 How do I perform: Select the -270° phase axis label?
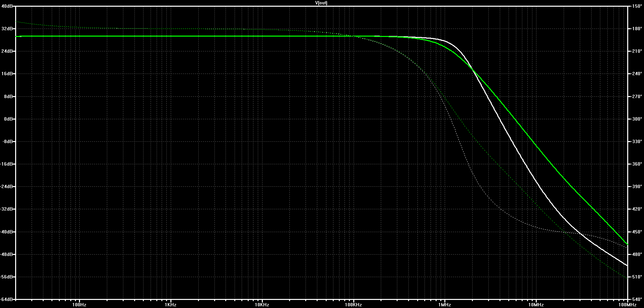click(x=637, y=96)
